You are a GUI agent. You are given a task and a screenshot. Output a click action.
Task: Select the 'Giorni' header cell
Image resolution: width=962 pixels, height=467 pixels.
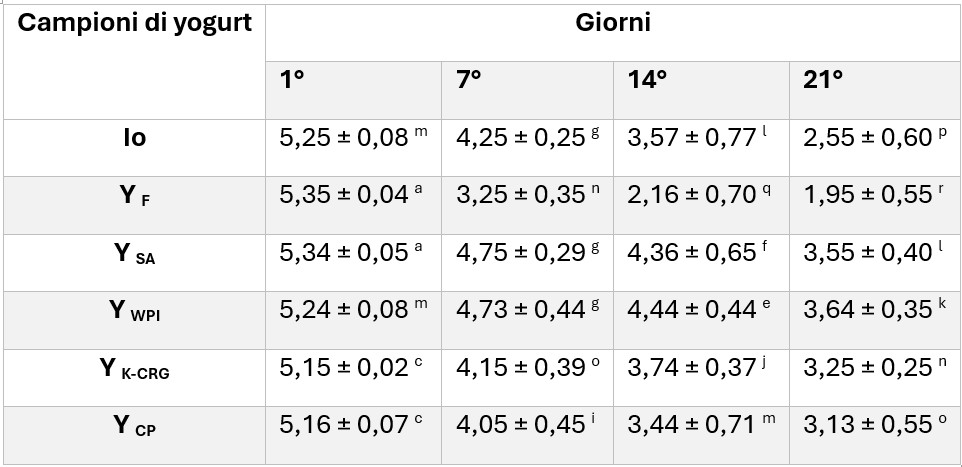613,33
